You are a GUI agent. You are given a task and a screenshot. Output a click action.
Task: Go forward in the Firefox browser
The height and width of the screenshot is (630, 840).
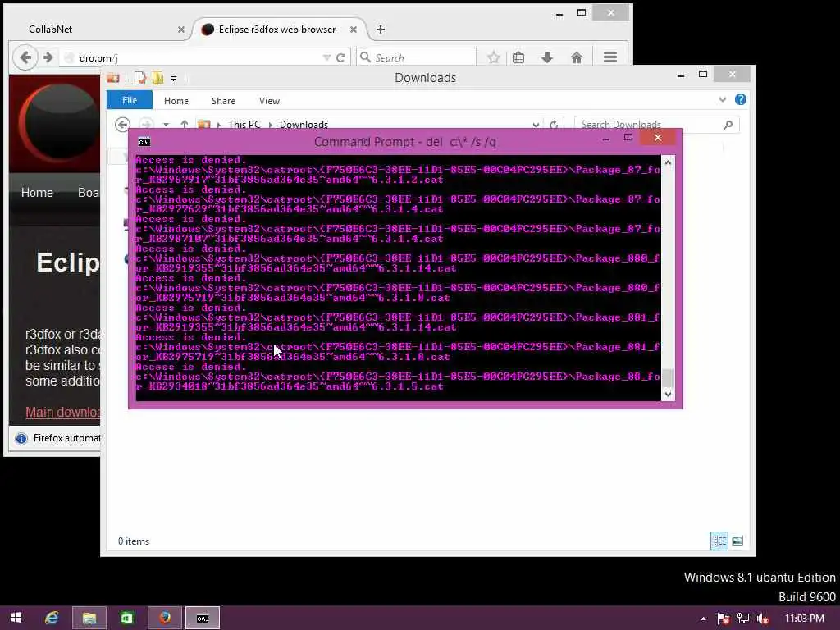[x=48, y=57]
